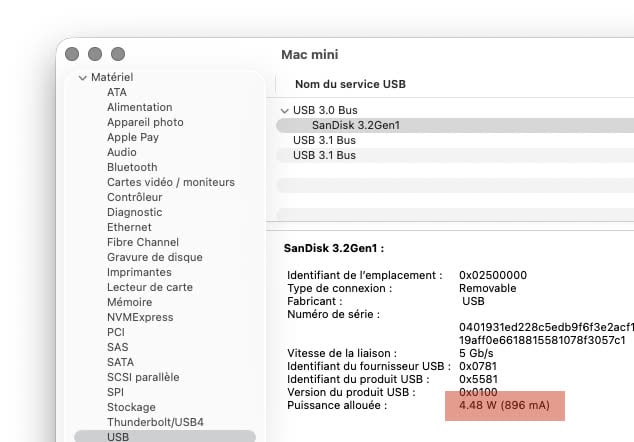Image resolution: width=634 pixels, height=442 pixels.
Task: Click the allocated power value 4.48 W
Action: pos(504,405)
